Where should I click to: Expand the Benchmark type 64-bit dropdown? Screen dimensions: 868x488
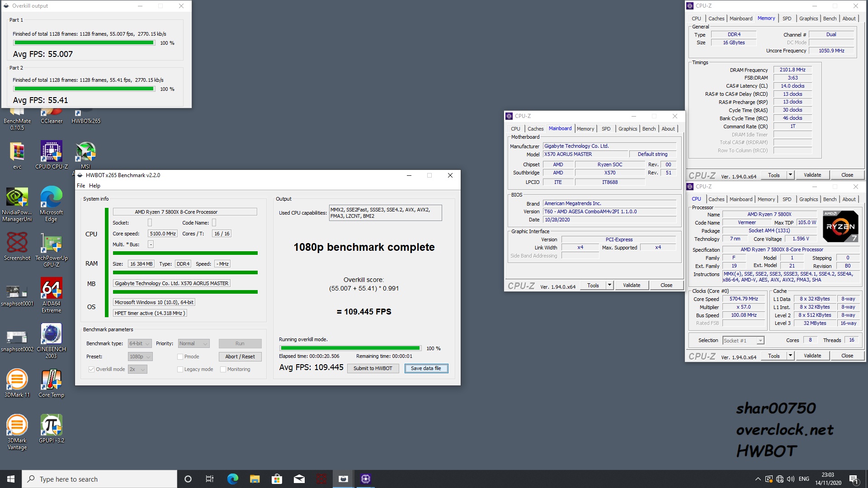[x=140, y=343]
